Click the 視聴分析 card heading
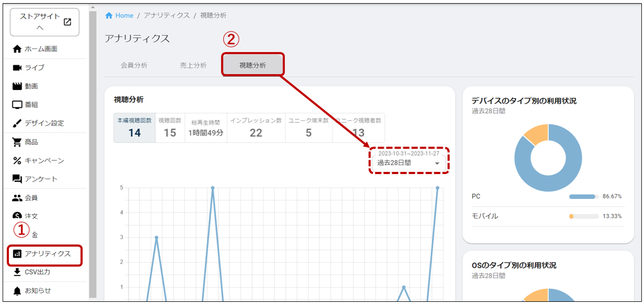Screen dimensions: 644x305 [128, 99]
